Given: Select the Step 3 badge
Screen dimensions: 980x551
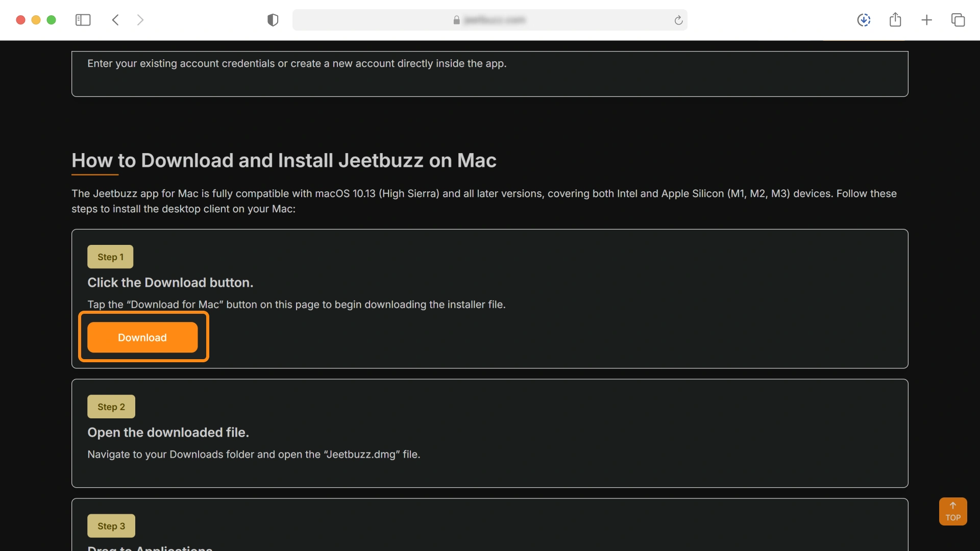Looking at the screenshot, I should pos(111,526).
